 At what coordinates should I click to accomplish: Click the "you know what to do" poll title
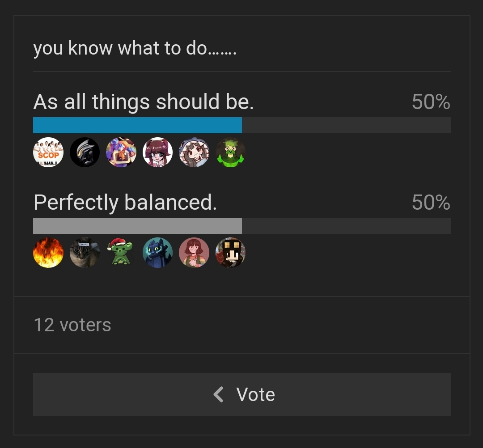point(135,48)
